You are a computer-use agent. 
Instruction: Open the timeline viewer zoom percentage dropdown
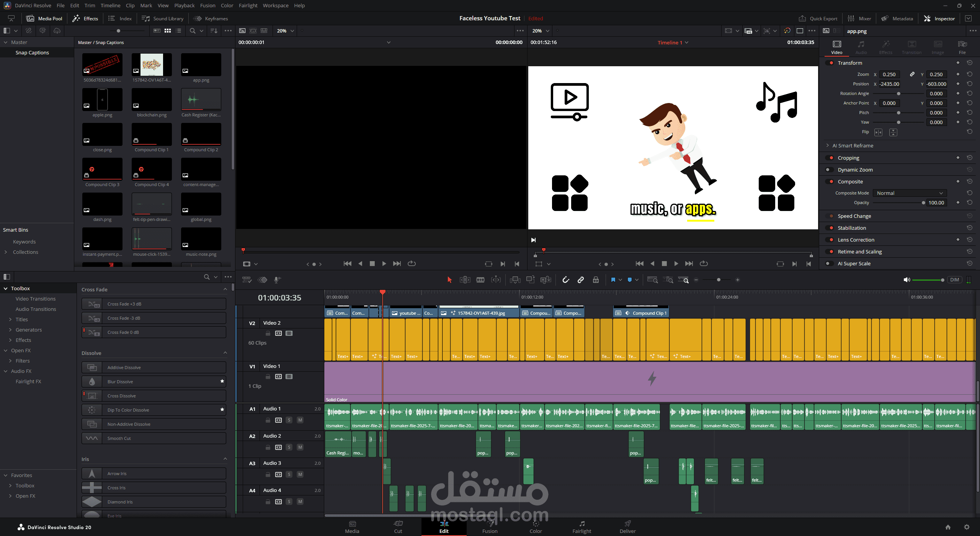pyautogui.click(x=541, y=31)
